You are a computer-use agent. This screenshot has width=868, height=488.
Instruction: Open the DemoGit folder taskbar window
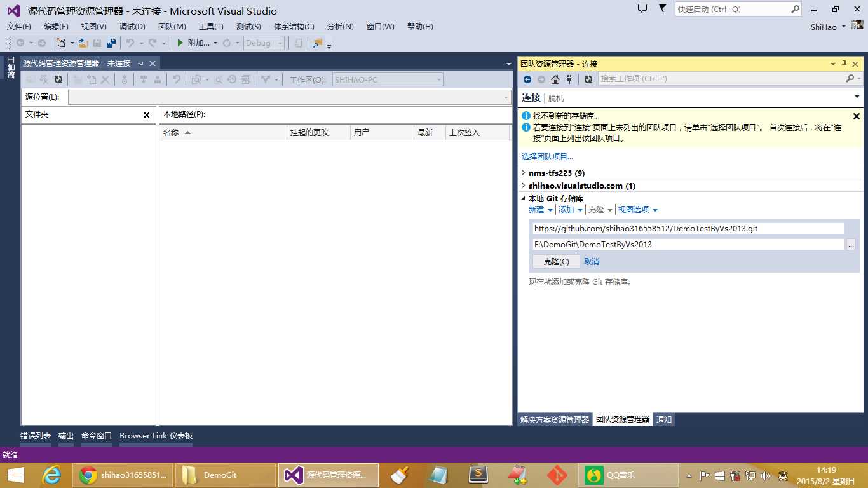click(226, 475)
